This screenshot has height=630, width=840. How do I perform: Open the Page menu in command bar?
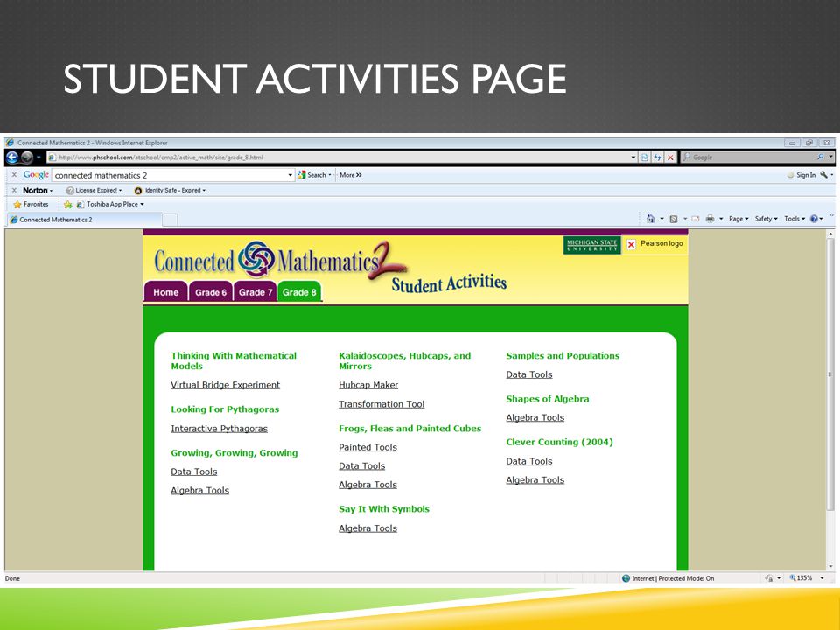click(738, 219)
